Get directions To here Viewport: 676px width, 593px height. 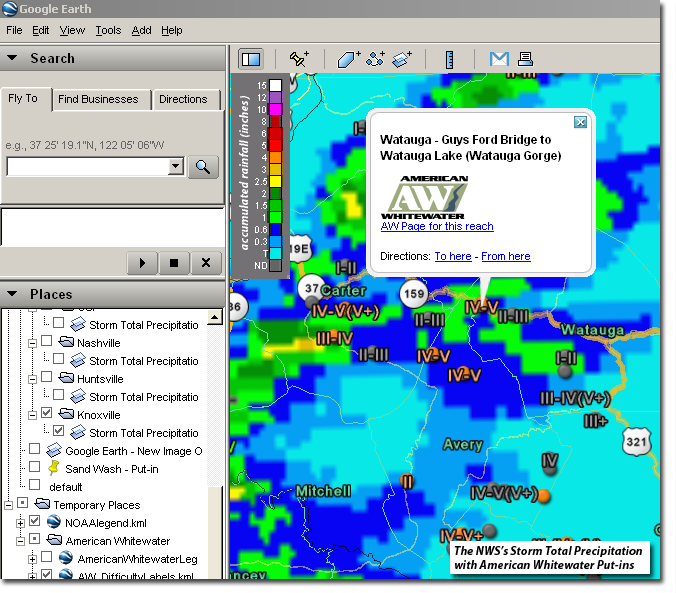(x=453, y=256)
